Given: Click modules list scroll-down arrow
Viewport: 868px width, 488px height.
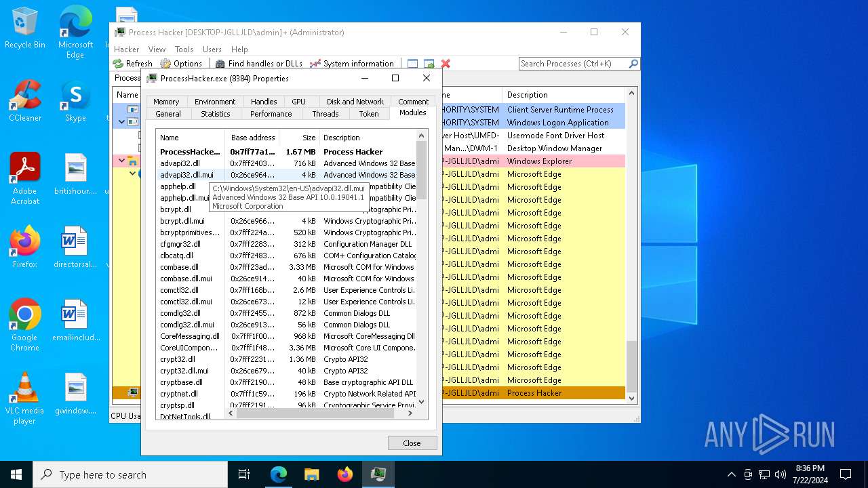Looking at the screenshot, I should 421,401.
